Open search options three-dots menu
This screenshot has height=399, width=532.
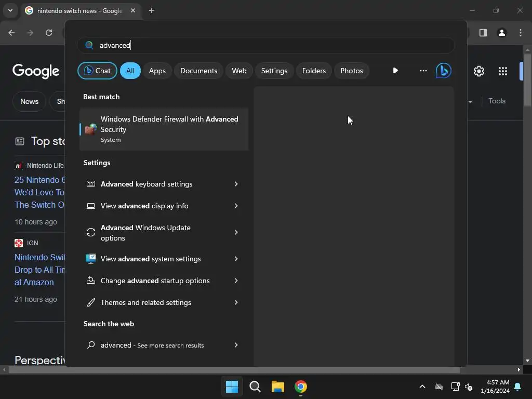[x=423, y=71]
